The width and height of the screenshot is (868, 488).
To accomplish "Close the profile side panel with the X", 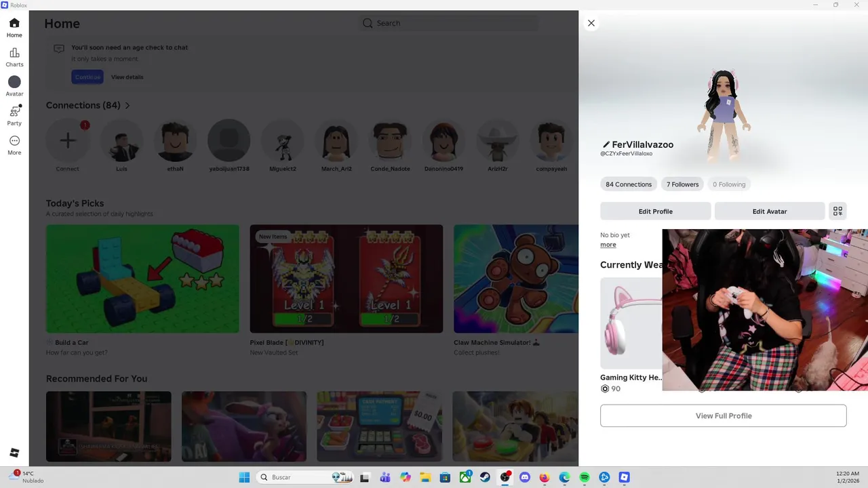I will click(591, 23).
